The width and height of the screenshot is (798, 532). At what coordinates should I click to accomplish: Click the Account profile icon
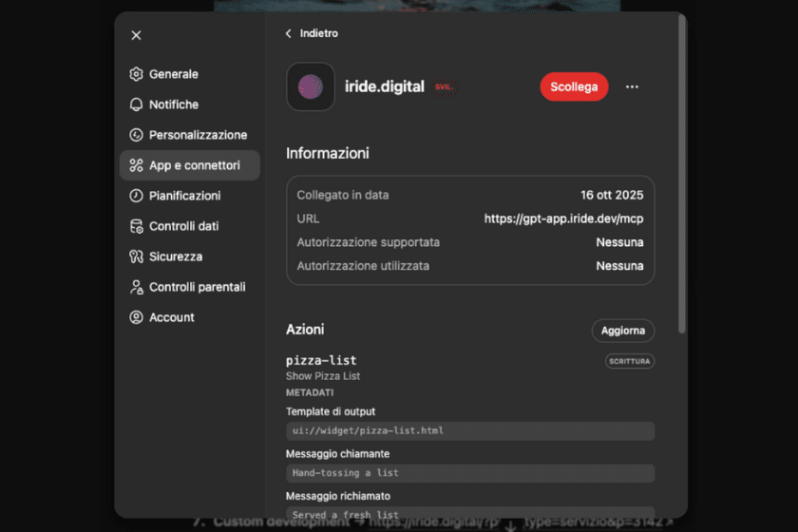136,317
